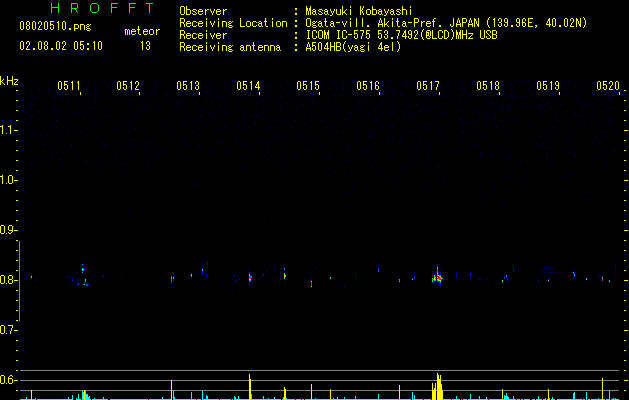Click the kHz axis label

click(9, 81)
